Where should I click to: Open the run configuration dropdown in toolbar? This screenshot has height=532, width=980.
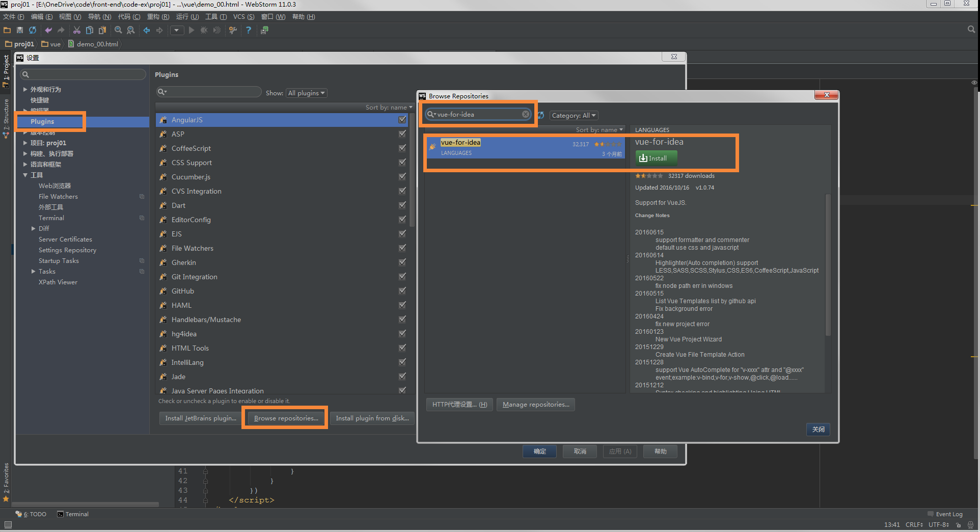[176, 30]
